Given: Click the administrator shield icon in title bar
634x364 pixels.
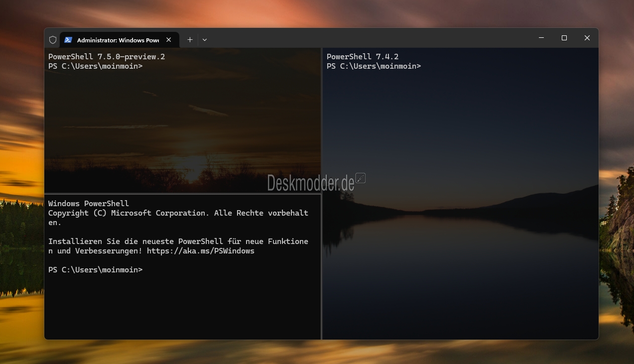Looking at the screenshot, I should pyautogui.click(x=53, y=40).
